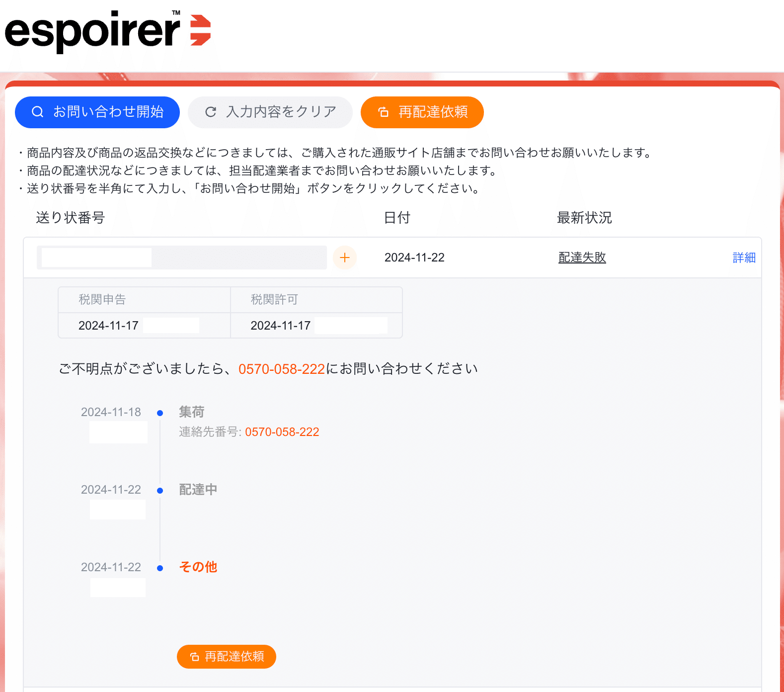Click the その他 status entry
The width and height of the screenshot is (784, 692).
[198, 567]
